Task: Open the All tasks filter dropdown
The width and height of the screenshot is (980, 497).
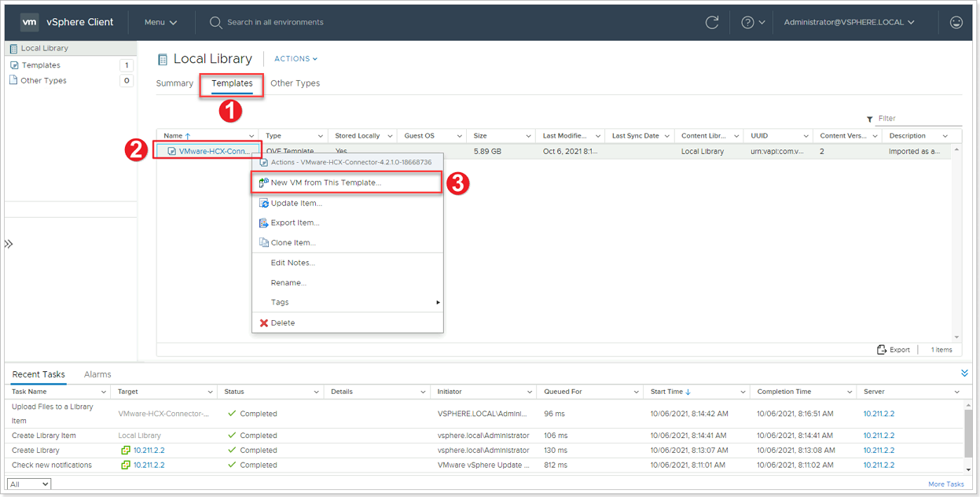Action: coord(28,484)
